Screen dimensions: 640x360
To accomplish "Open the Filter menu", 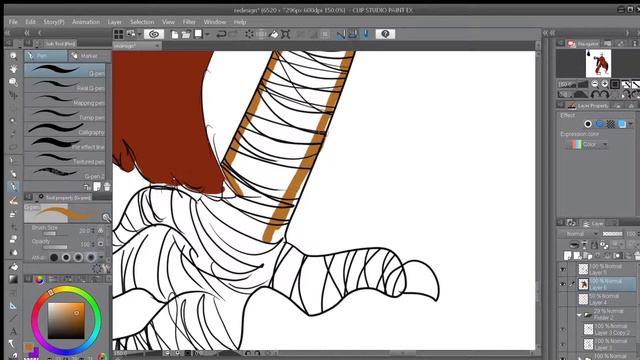I will pos(189,22).
